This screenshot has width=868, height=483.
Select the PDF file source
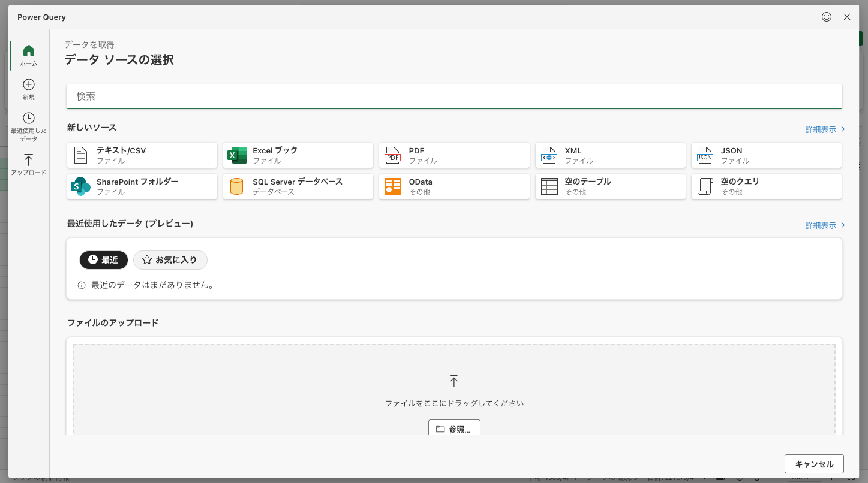coord(454,155)
